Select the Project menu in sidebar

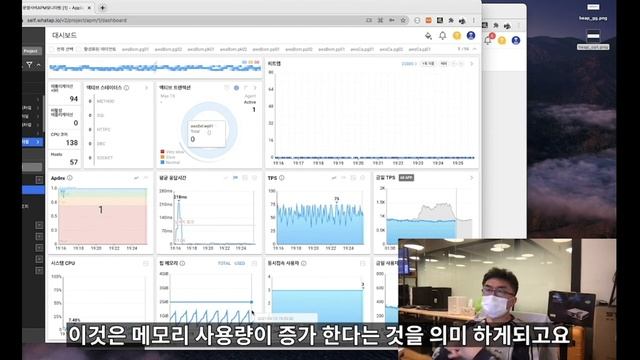(x=31, y=51)
